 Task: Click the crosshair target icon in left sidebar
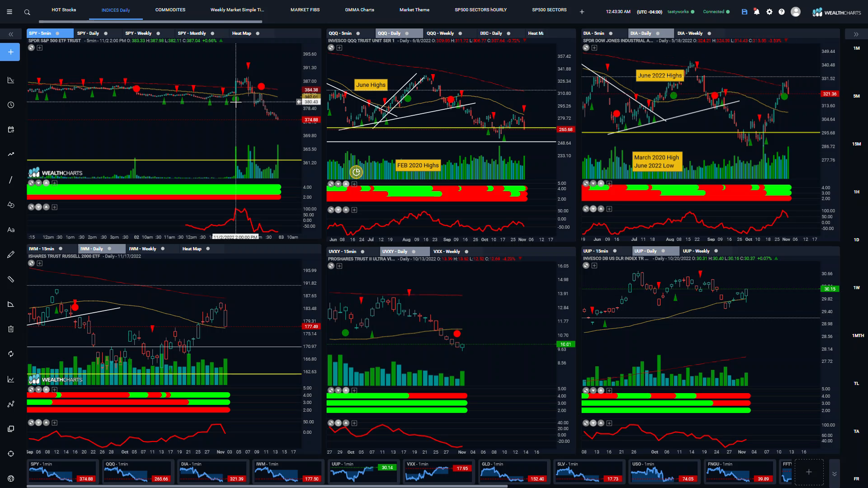[x=11, y=454]
